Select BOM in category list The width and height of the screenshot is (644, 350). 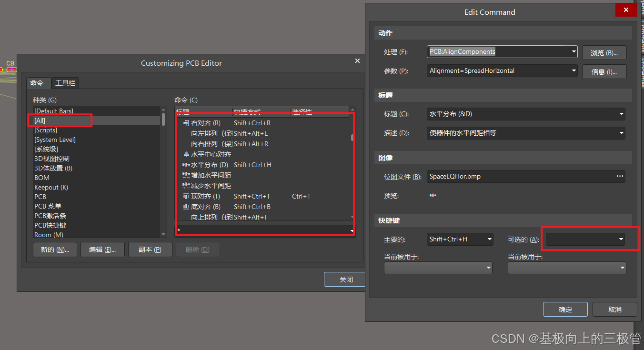(x=97, y=178)
